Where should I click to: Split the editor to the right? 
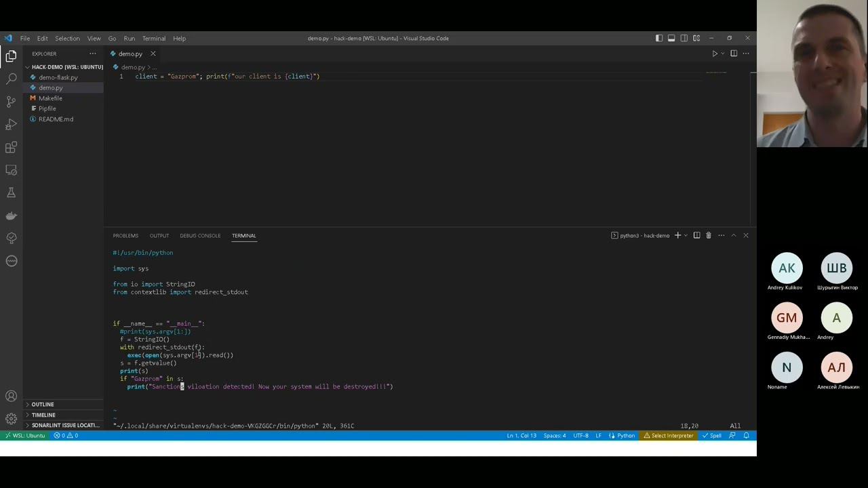click(734, 54)
